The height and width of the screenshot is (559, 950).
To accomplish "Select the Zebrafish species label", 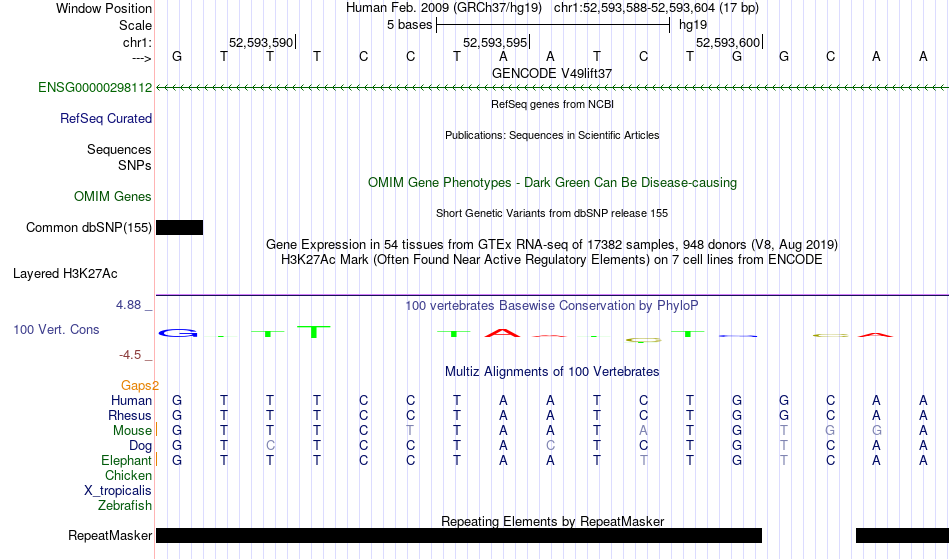I will tap(125, 506).
